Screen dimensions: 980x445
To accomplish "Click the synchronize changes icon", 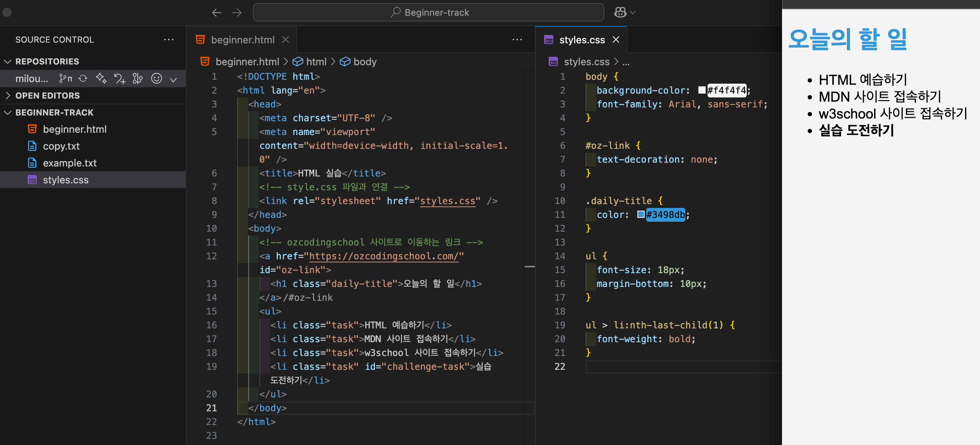I will tap(83, 79).
